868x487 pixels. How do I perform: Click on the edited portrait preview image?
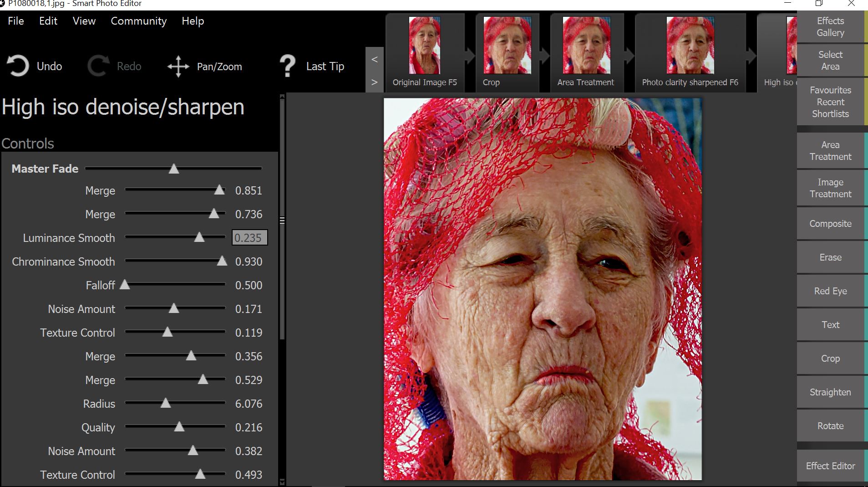[x=543, y=289]
